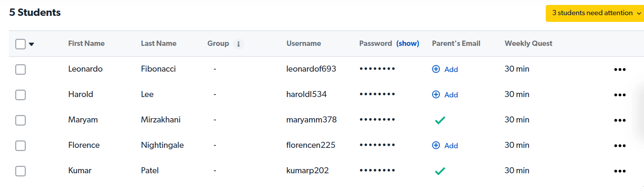Check the box for Kumar Patel
Image resolution: width=644 pixels, height=187 pixels.
[x=21, y=171]
